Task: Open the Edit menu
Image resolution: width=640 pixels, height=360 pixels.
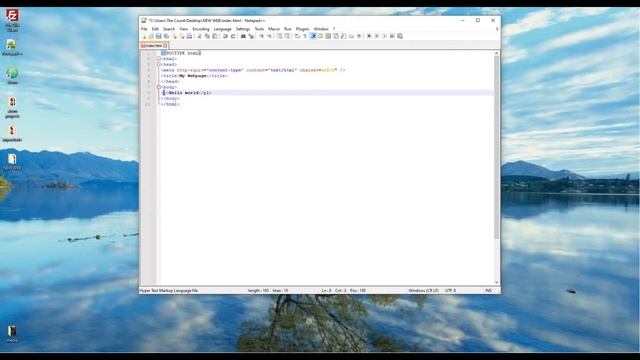Action: coord(155,29)
